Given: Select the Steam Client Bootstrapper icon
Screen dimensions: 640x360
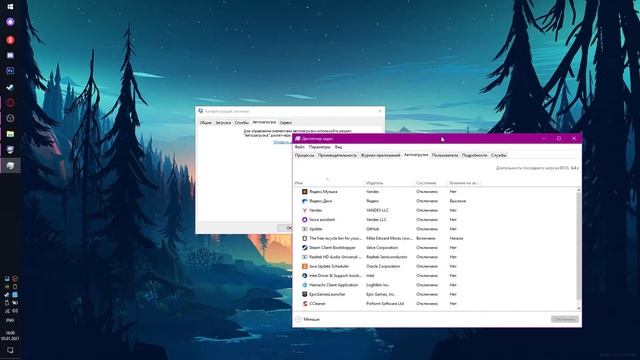Looking at the screenshot, I should [x=304, y=248].
